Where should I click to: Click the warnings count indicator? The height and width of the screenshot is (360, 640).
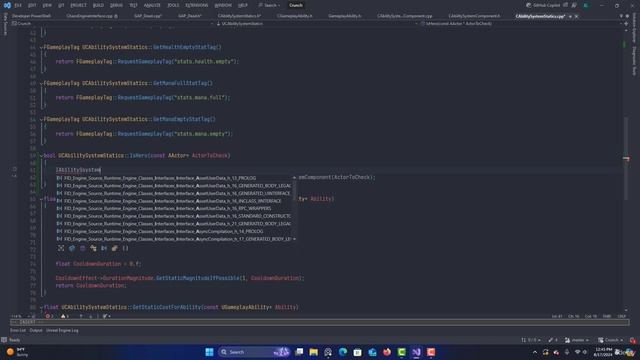pyautogui.click(x=64, y=316)
